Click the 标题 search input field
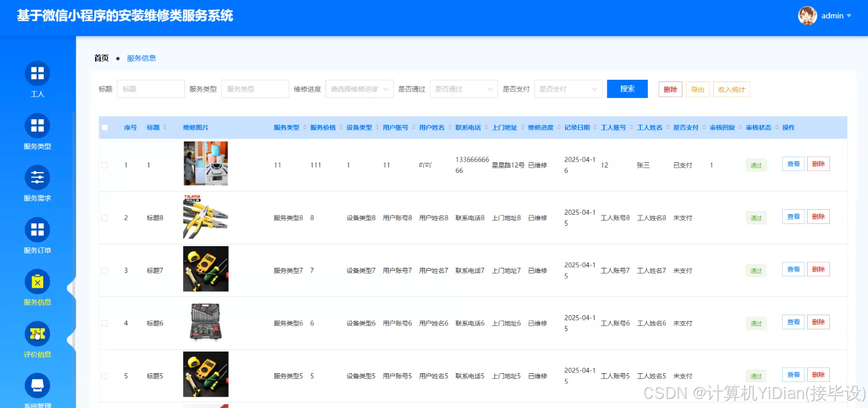Screen dimensions: 868x408 150,88
